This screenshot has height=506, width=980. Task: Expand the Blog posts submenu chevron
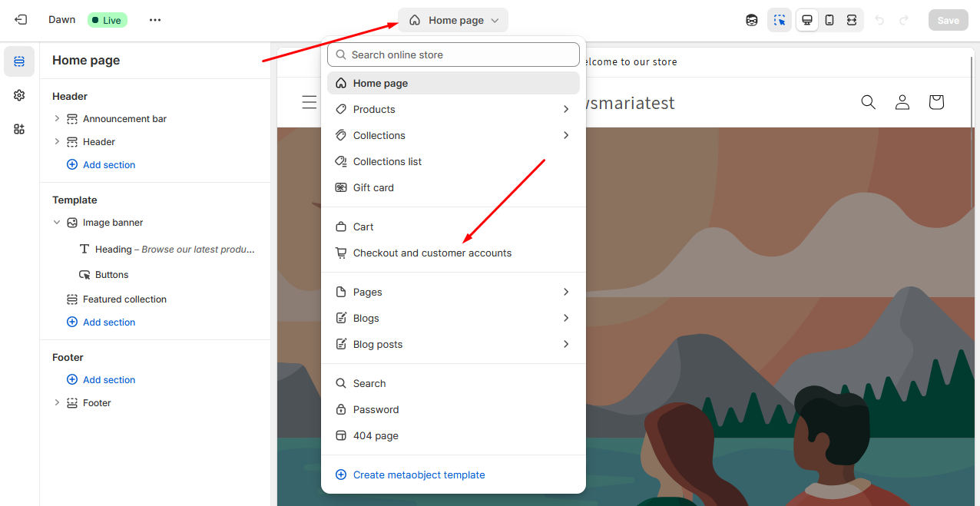[566, 344]
